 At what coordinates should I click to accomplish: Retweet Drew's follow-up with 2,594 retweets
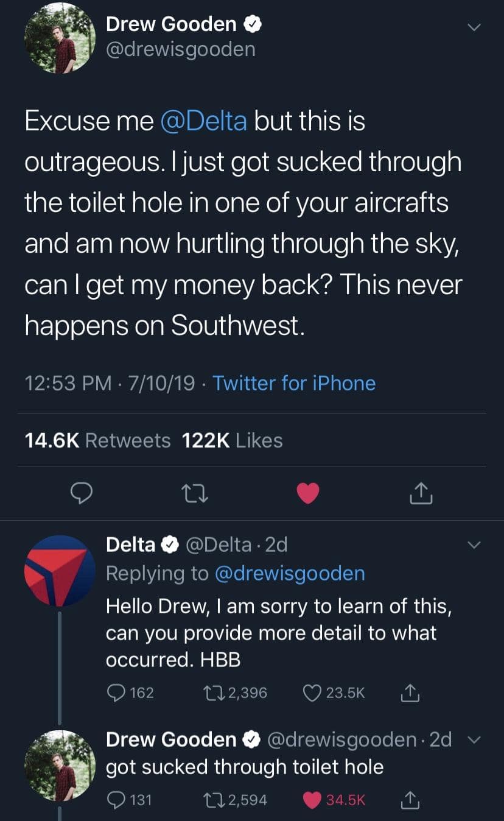click(x=214, y=800)
